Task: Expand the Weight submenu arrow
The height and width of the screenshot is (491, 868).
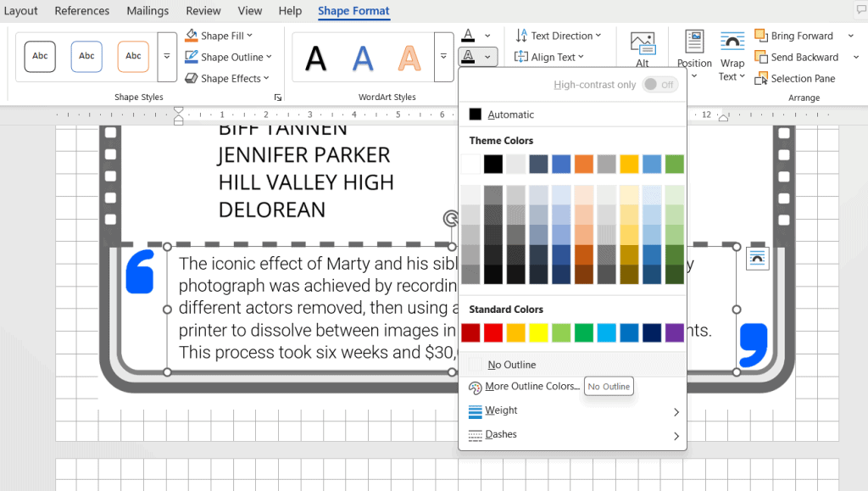Action: pos(676,412)
